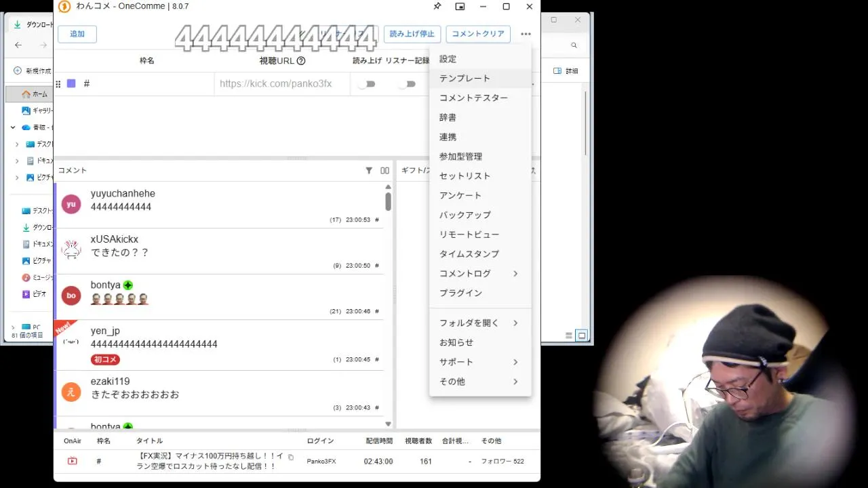Open セットリスト from the menu

tap(480, 176)
